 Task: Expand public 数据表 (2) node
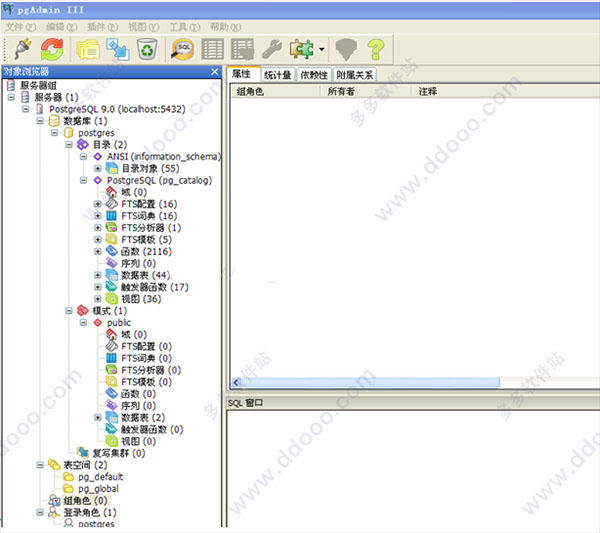click(x=98, y=417)
